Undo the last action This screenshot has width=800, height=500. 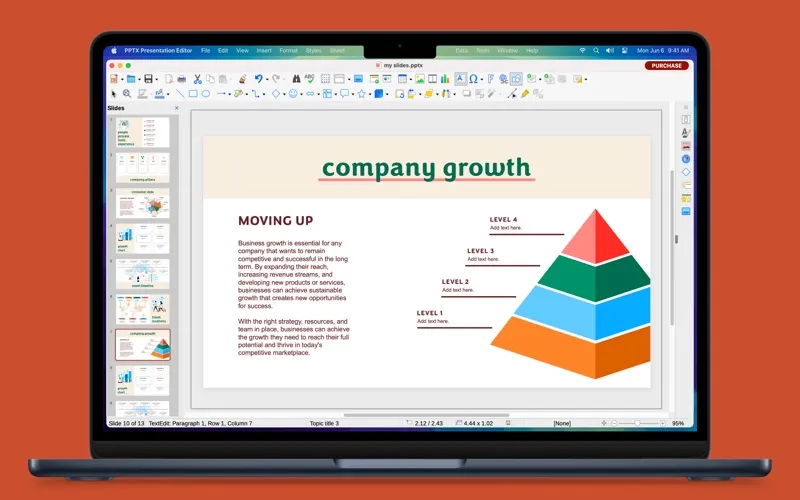tap(259, 79)
